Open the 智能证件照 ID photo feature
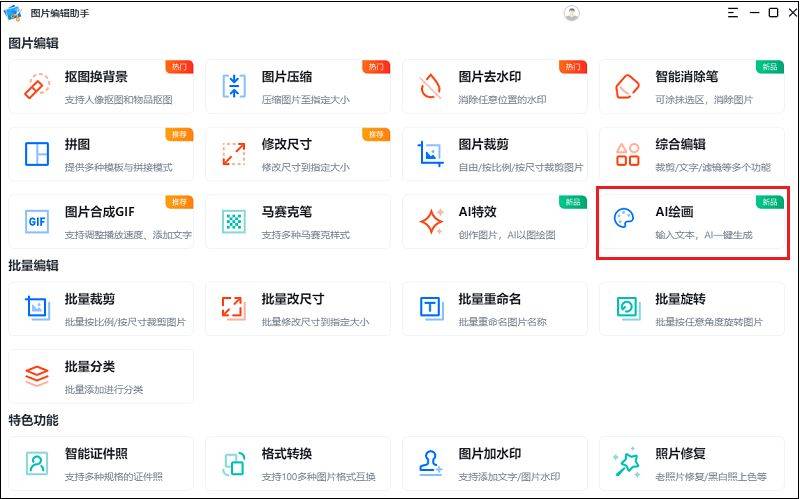Viewport: 800px width, 499px height. [100, 462]
